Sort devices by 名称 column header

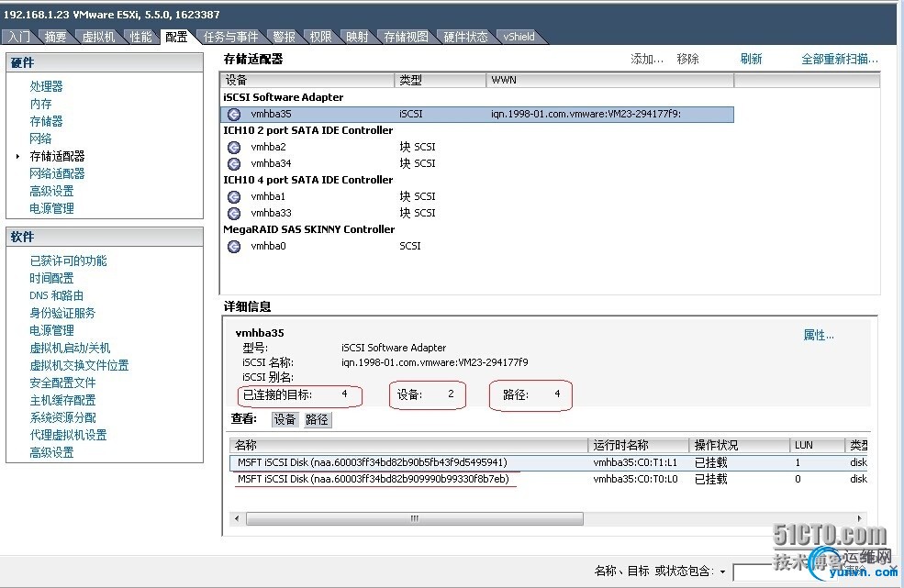(408, 445)
